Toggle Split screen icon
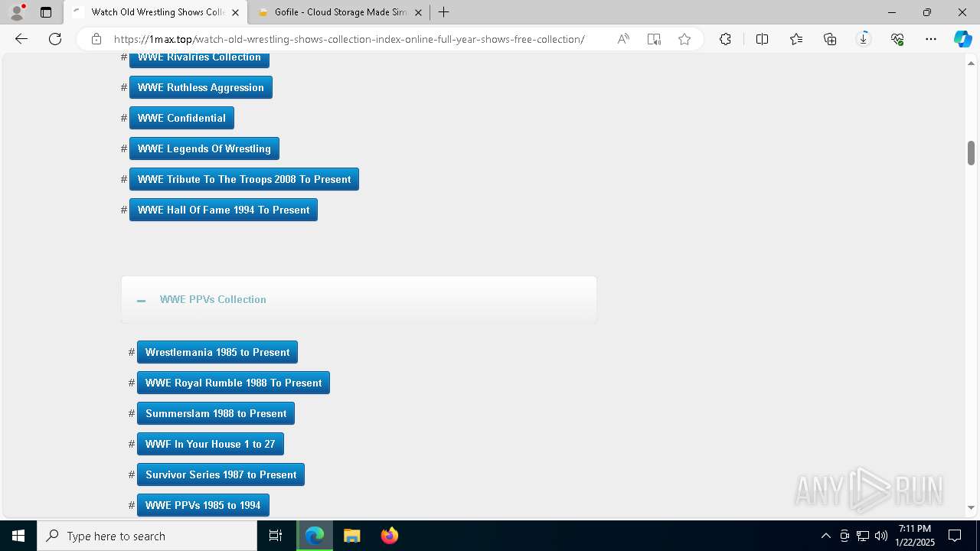Viewport: 980px width, 551px height. click(x=762, y=39)
